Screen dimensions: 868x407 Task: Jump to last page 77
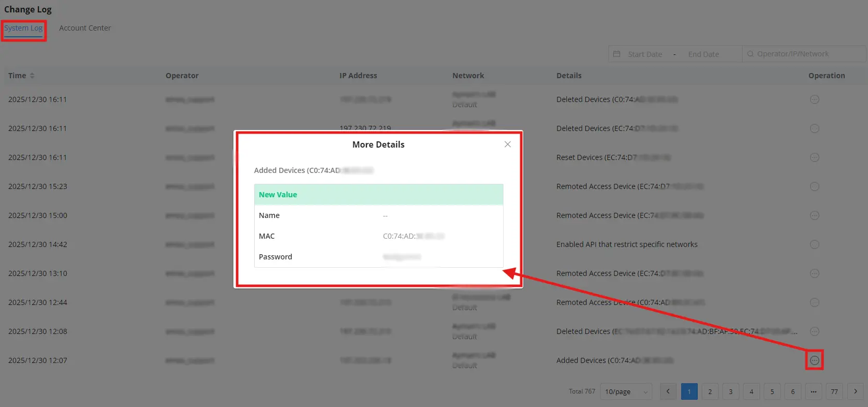coord(834,391)
